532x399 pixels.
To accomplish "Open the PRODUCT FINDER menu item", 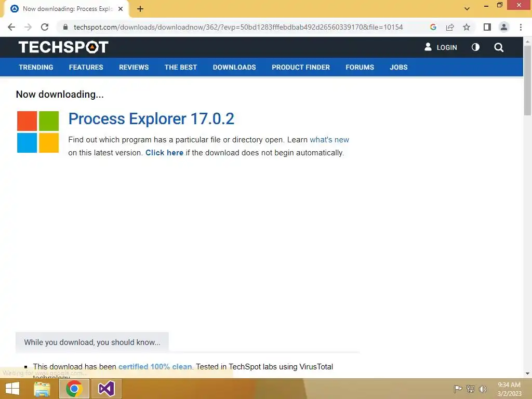I will coord(301,67).
